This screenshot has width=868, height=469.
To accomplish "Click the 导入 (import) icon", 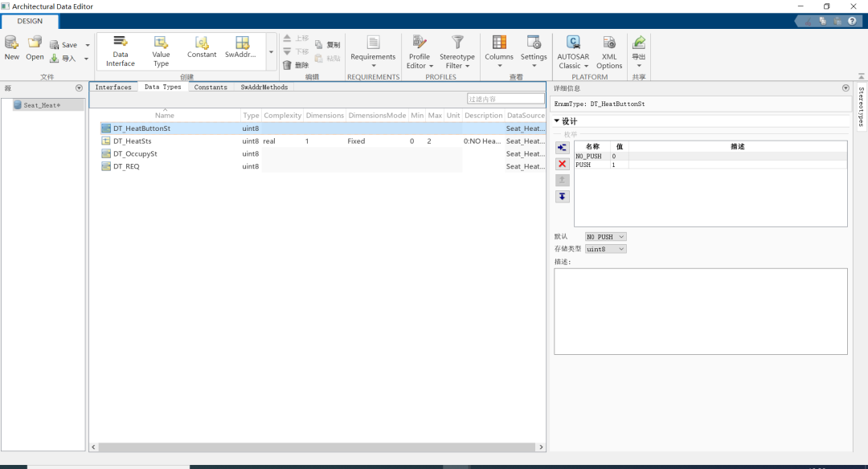I will 55,58.
